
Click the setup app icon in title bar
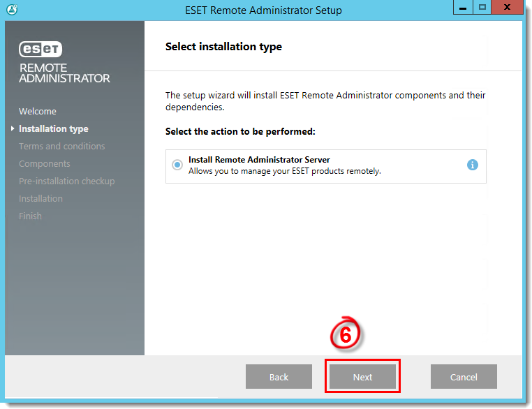click(x=12, y=10)
